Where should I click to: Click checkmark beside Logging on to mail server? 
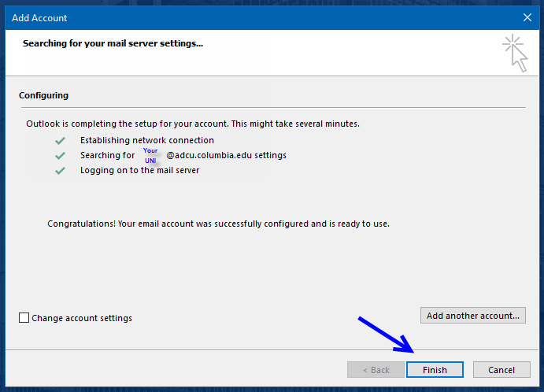click(x=61, y=171)
